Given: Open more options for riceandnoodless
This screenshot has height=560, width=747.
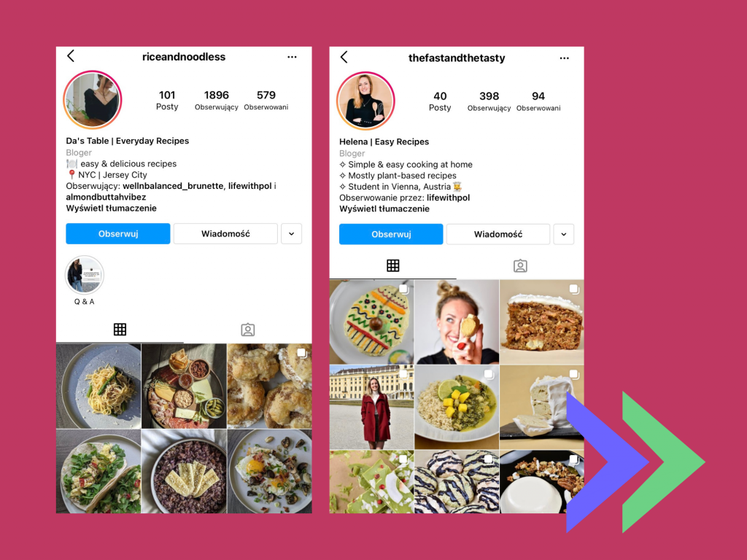Looking at the screenshot, I should [x=292, y=57].
